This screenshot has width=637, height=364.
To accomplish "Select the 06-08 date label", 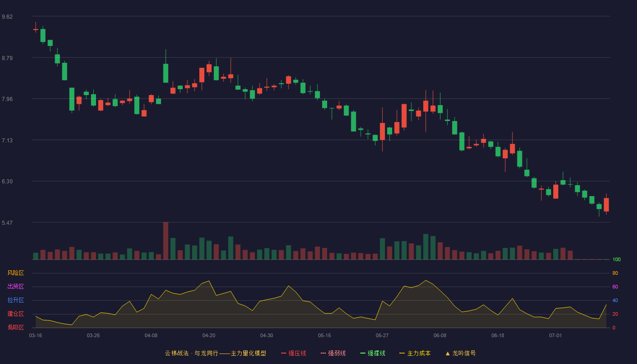I will 440,335.
